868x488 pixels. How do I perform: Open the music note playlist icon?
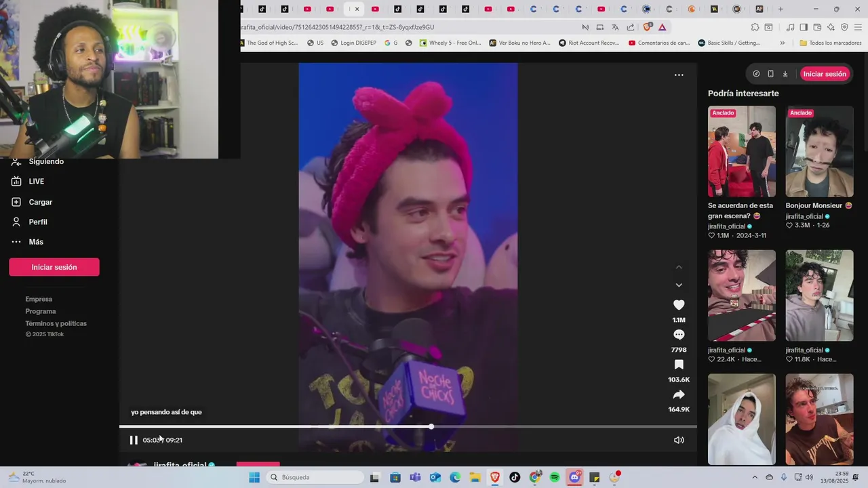[x=790, y=27]
